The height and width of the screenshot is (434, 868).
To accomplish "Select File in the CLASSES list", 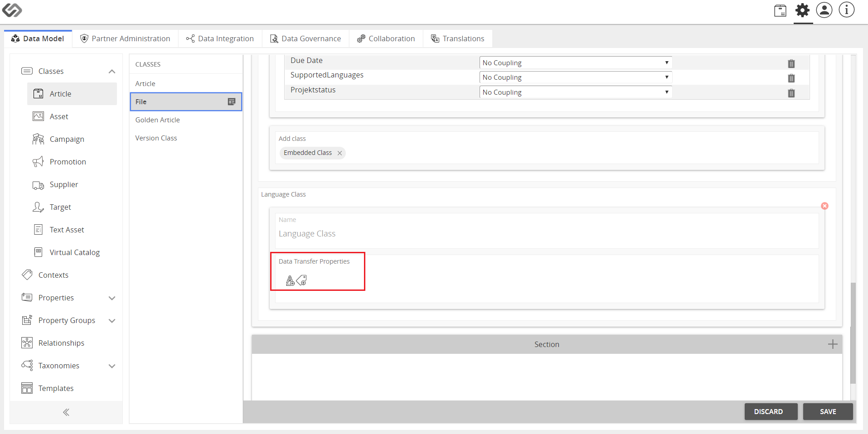I will coord(186,102).
